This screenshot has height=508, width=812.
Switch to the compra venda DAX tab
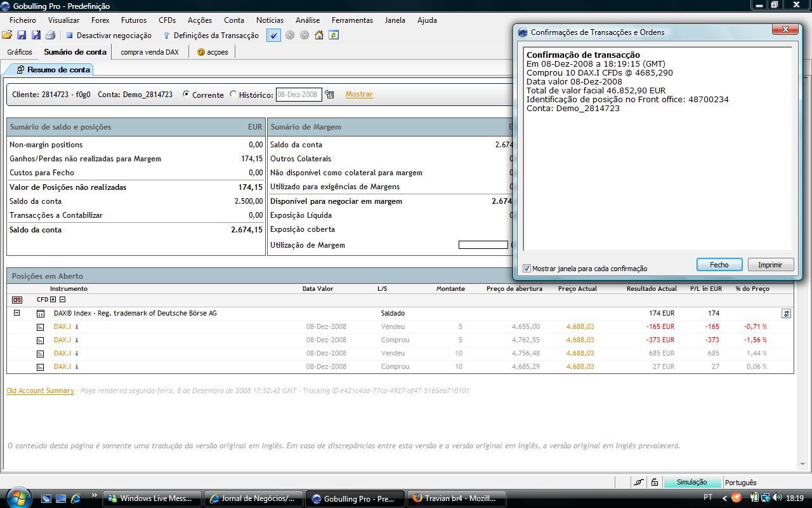pos(150,52)
